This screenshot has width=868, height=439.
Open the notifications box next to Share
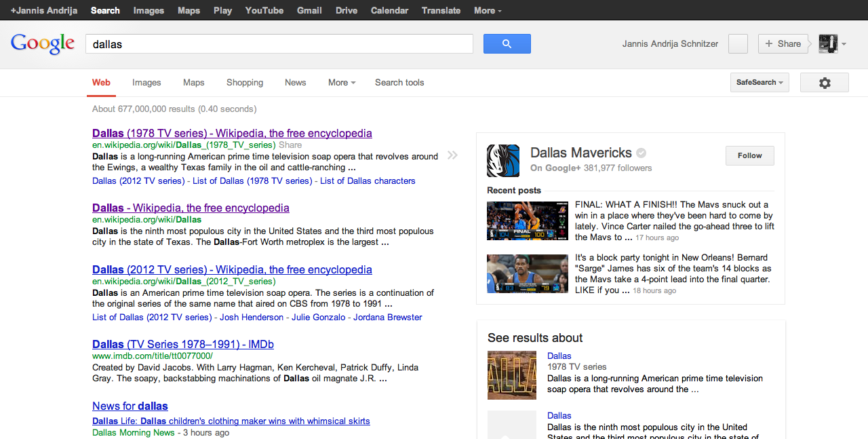point(738,43)
